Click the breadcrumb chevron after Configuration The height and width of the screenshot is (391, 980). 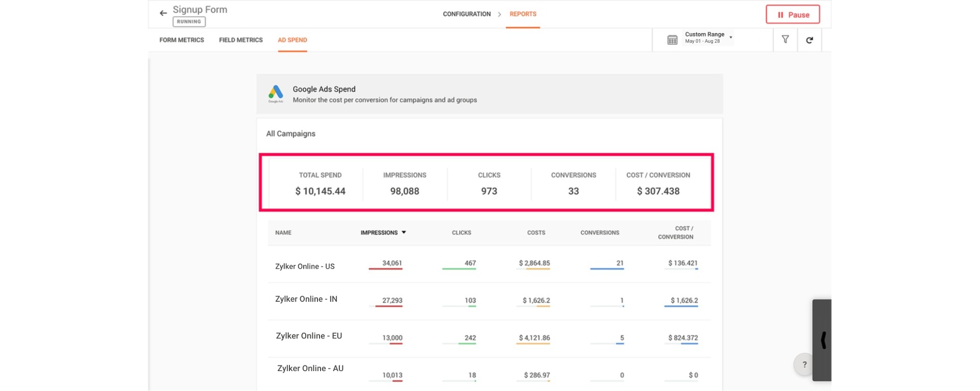click(x=500, y=14)
